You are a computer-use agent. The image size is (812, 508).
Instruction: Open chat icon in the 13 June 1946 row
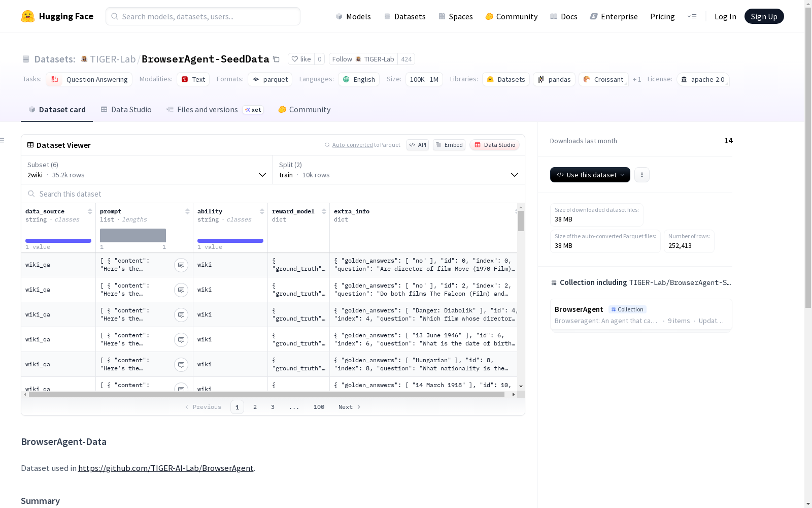(181, 340)
